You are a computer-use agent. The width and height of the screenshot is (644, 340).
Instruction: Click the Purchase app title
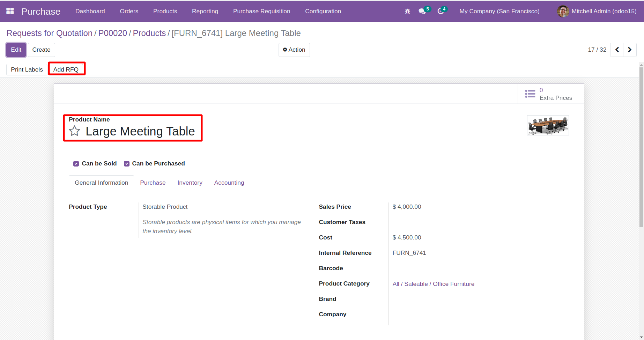[40, 12]
